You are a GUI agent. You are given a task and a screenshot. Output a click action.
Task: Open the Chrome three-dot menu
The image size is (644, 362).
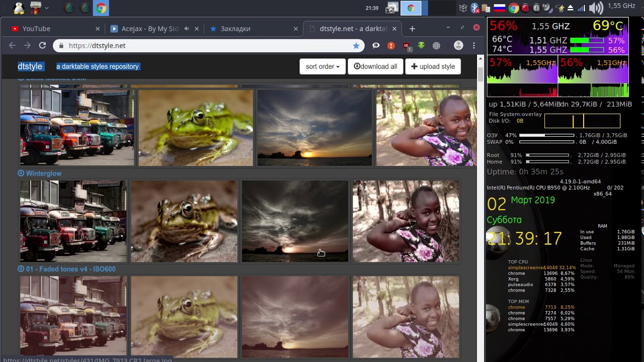[473, 45]
